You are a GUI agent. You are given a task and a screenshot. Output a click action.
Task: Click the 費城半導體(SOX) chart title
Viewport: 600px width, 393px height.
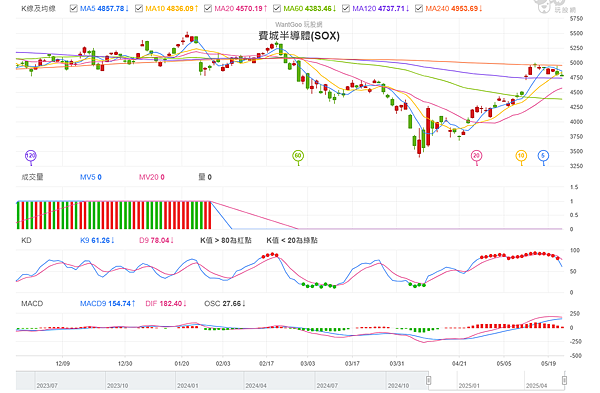coord(299,36)
